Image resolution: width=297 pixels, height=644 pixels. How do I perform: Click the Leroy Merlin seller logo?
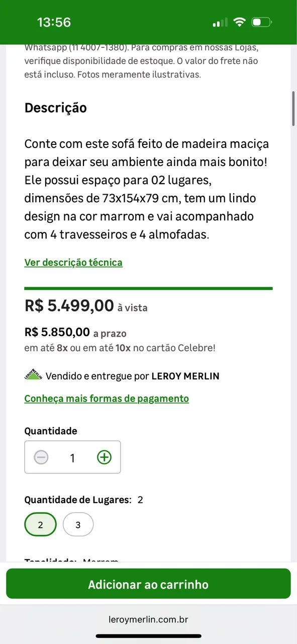[32, 375]
